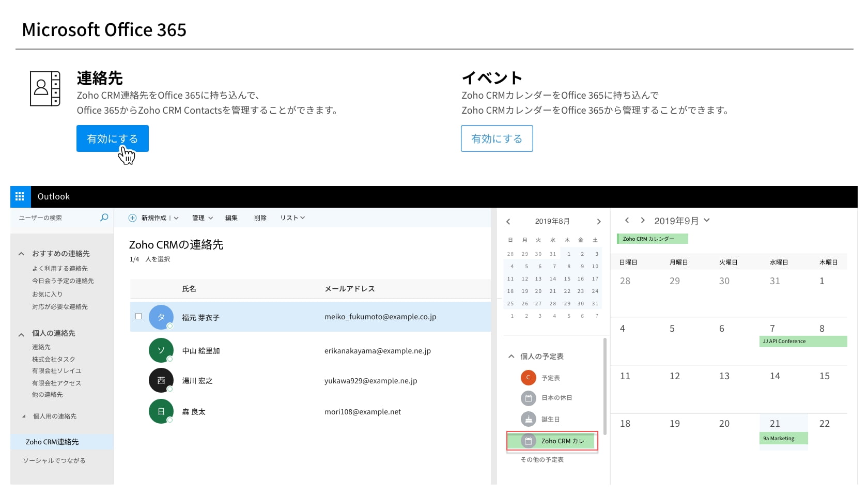Screen dimensions: 868x496
Task: Click the 誕生日 birthday cake icon
Action: (x=528, y=419)
